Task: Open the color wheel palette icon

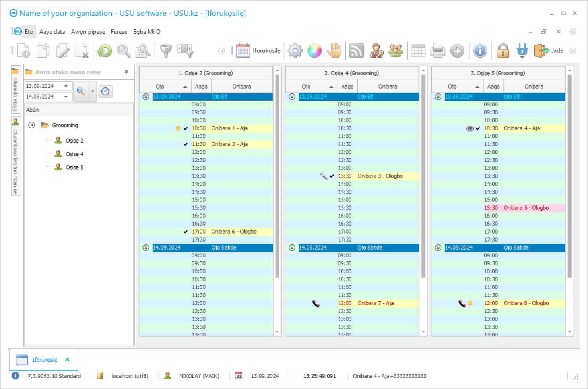Action: coord(314,51)
